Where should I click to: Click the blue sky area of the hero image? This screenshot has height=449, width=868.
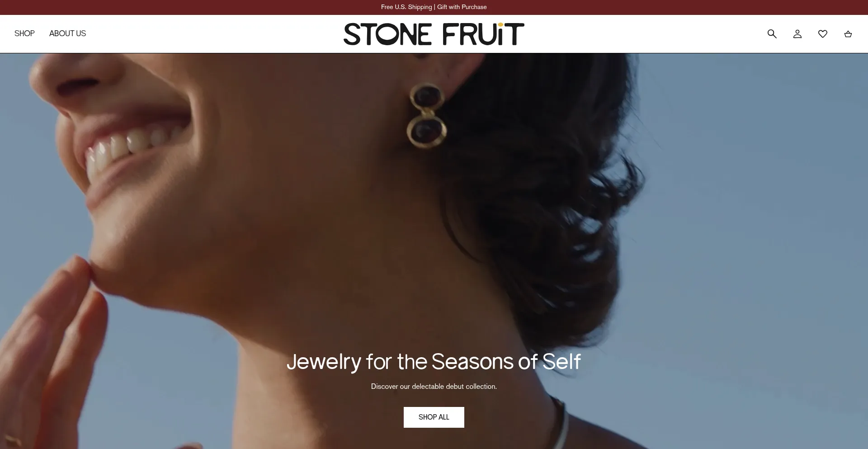click(x=759, y=249)
